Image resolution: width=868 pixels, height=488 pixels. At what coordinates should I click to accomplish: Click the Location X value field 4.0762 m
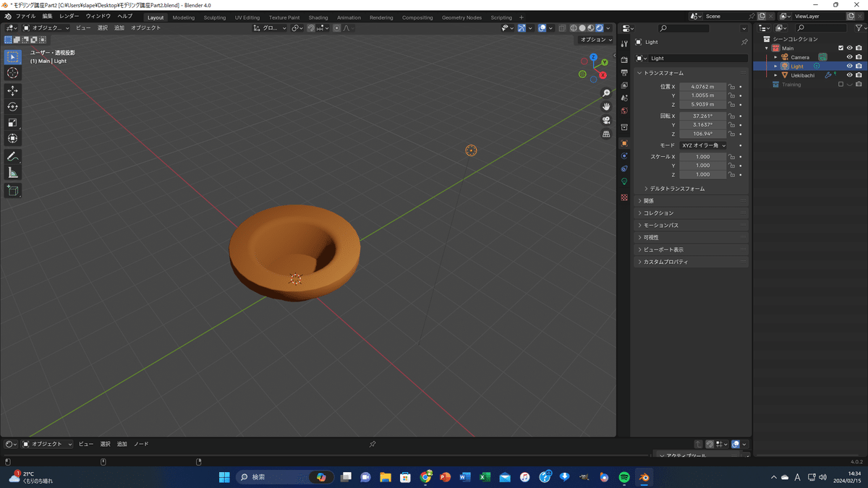(702, 87)
